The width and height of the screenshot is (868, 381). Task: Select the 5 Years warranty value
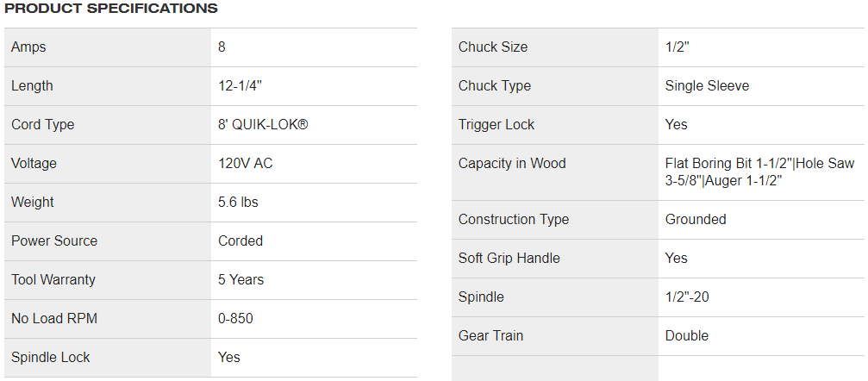click(x=240, y=279)
